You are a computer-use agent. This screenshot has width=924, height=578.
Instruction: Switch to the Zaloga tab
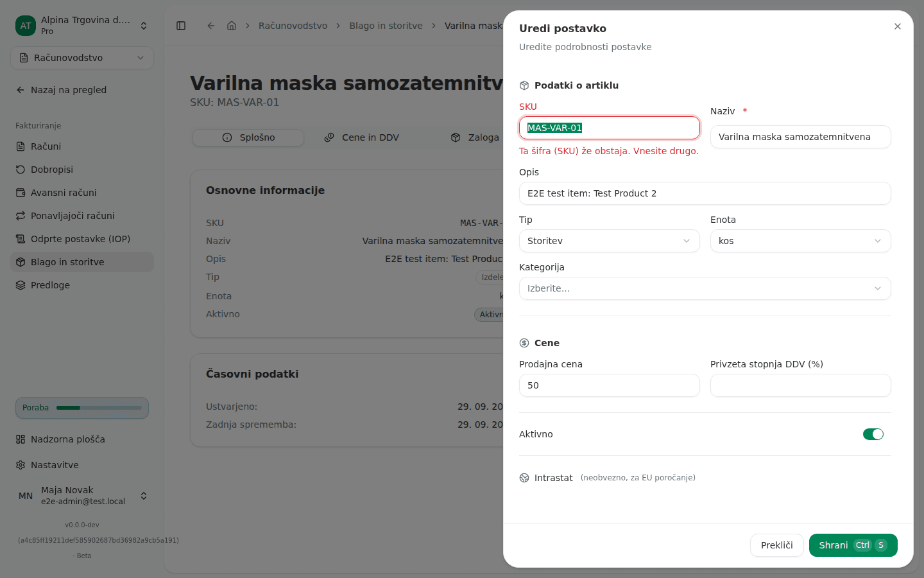tap(475, 137)
